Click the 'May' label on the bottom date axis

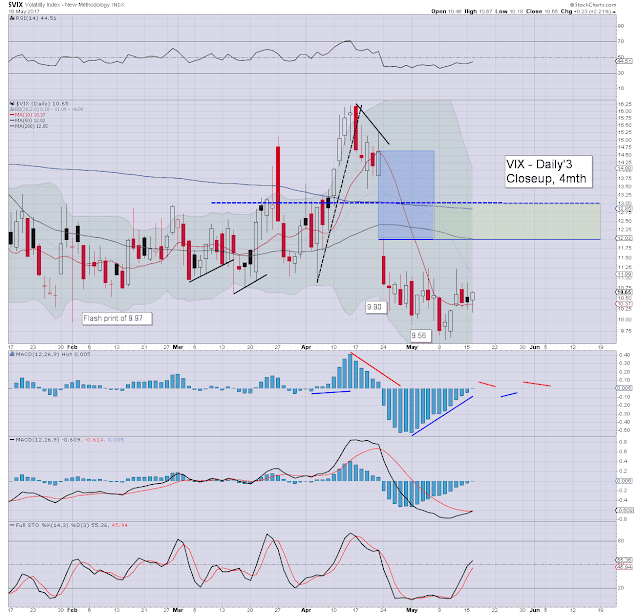tap(412, 610)
